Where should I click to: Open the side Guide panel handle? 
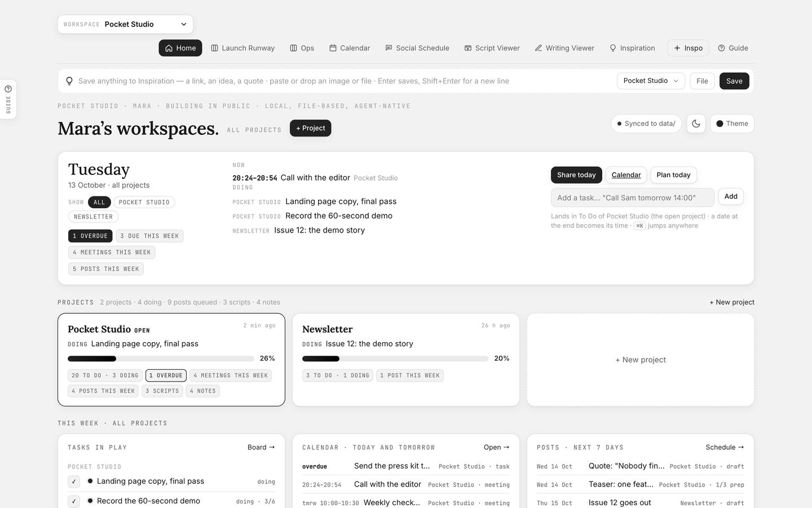coord(8,99)
